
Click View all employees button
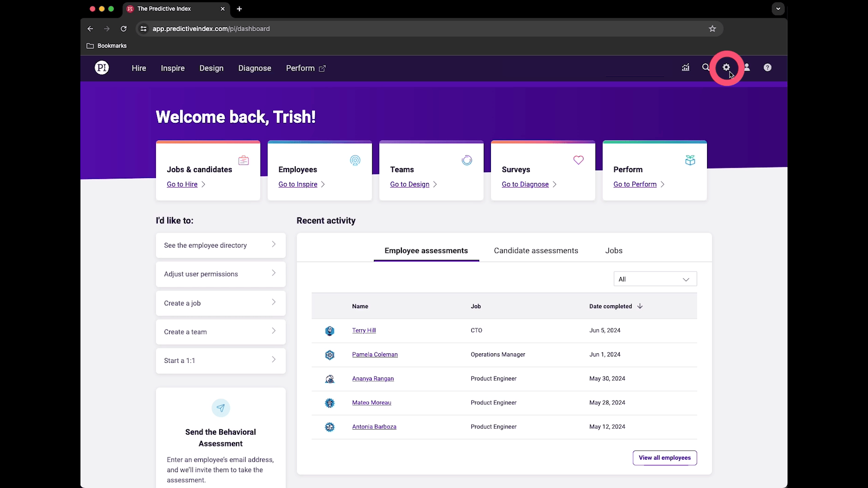tap(665, 458)
